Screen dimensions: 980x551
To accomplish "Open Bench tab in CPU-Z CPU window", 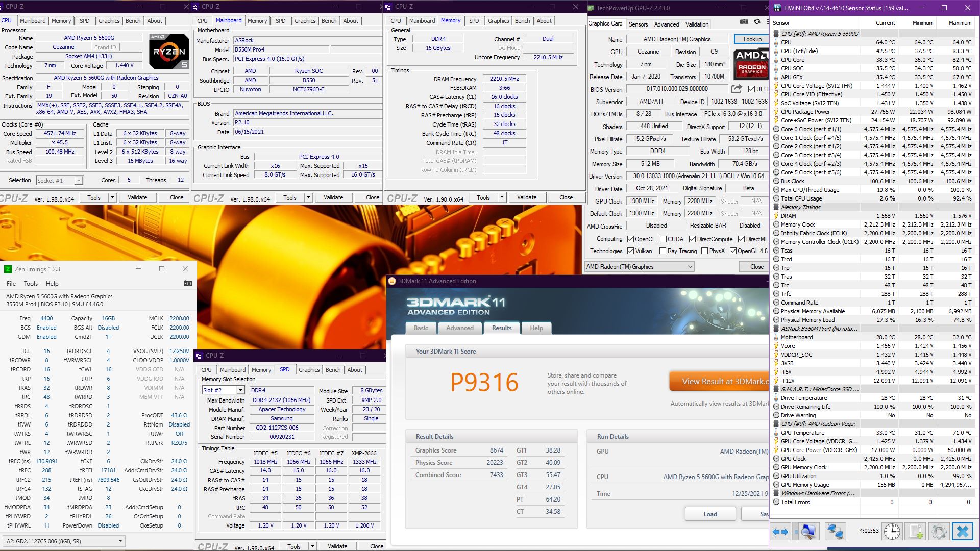I will [x=133, y=21].
